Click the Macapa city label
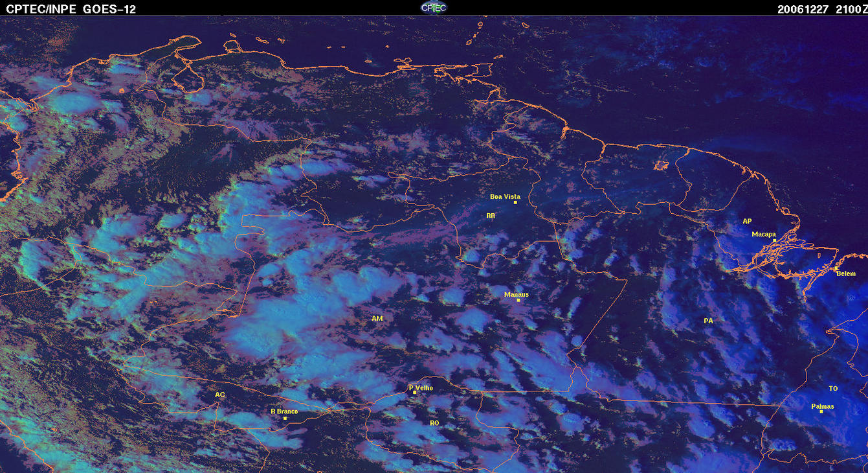 point(764,234)
